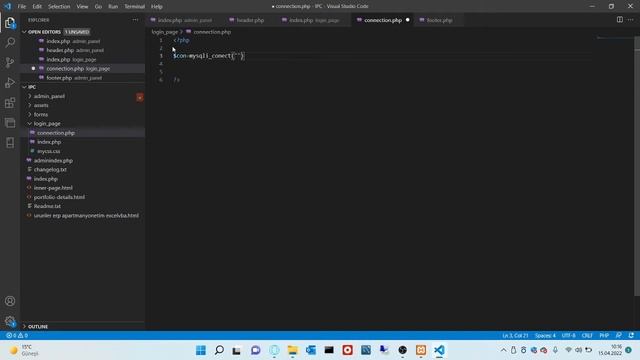This screenshot has width=640, height=360.
Task: Open the Edit menu
Action: pyautogui.click(x=37, y=7)
